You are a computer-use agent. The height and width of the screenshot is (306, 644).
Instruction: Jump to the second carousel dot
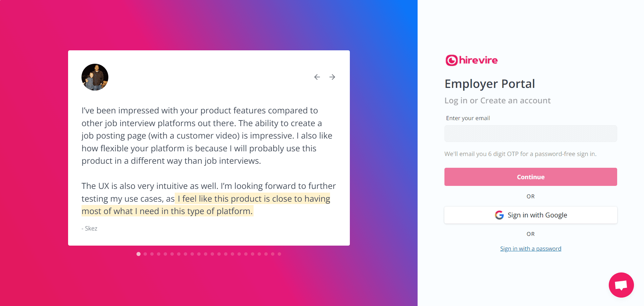(145, 254)
